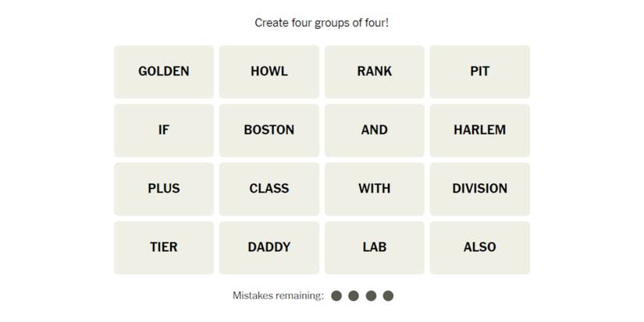This screenshot has height=322, width=644.
Task: Choose the IF word tile
Action: (x=164, y=130)
